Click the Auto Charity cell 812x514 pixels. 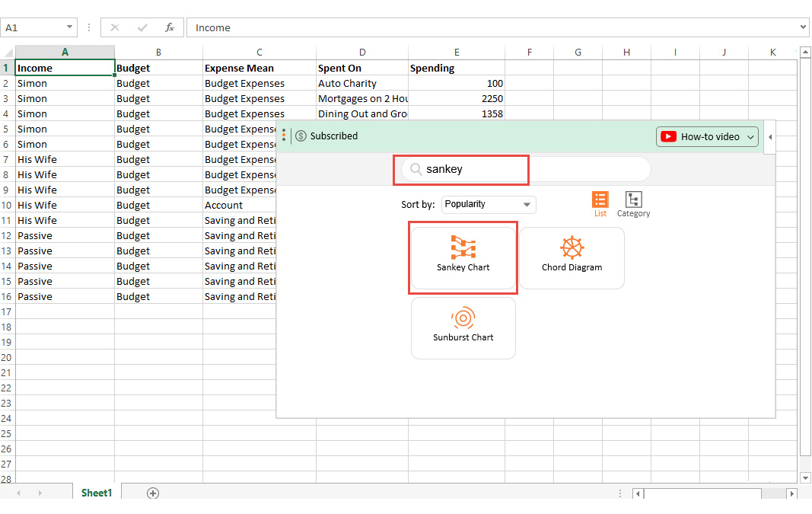point(362,83)
